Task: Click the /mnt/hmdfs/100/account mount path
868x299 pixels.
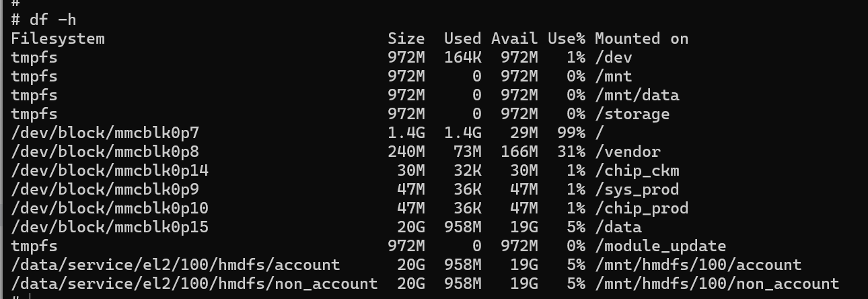Action: click(x=698, y=265)
